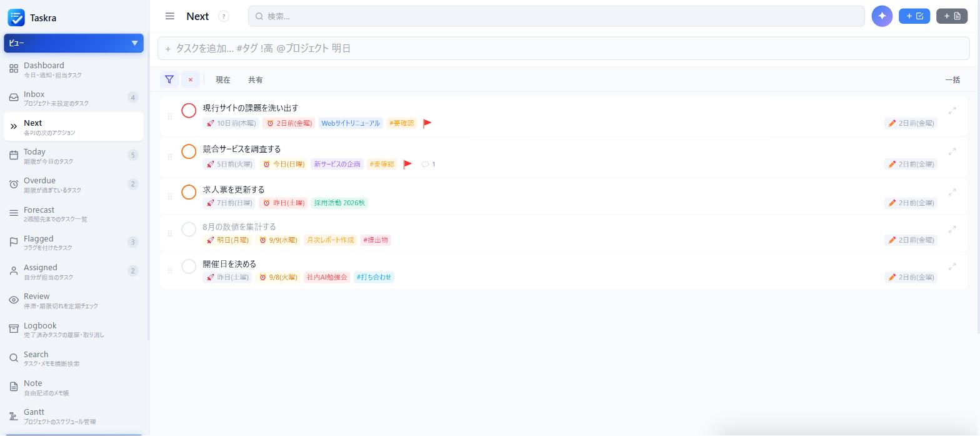Click drag handle of 8月の数値を集計する
The width and height of the screenshot is (980, 436).
point(170,233)
